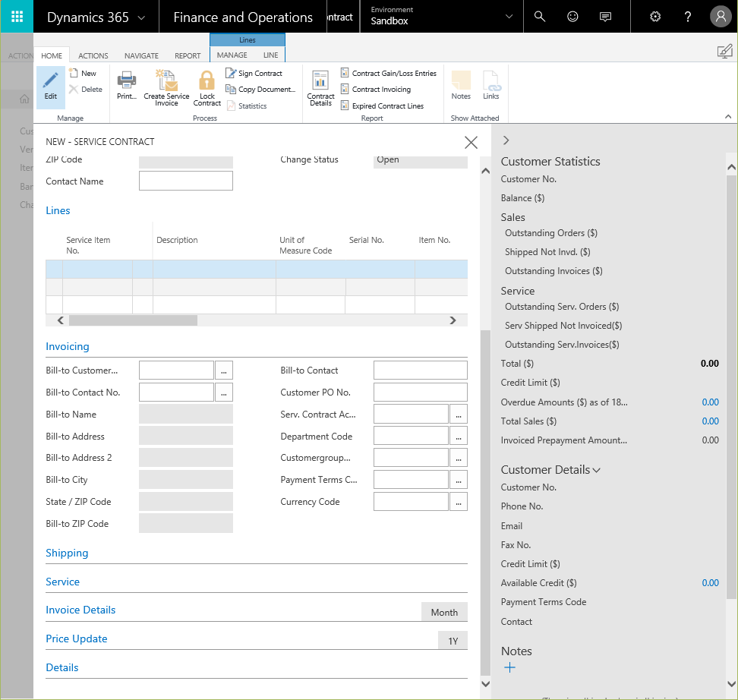Close the New Service Contract page
Screen dimensions: 738x700
click(471, 142)
